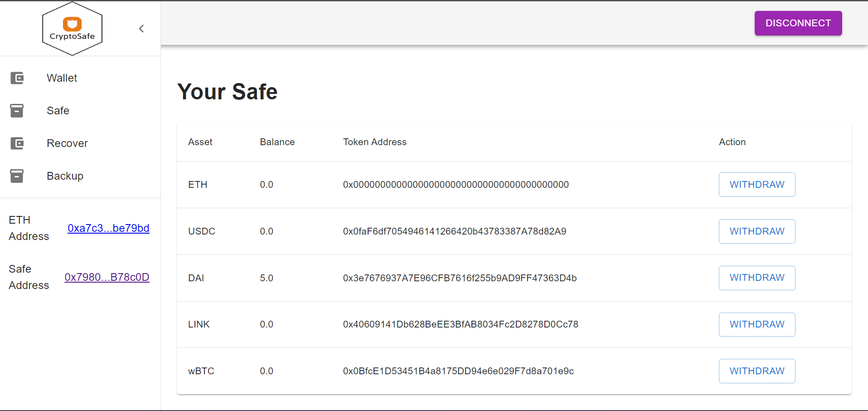
Task: Click the Asset column header
Action: [200, 142]
